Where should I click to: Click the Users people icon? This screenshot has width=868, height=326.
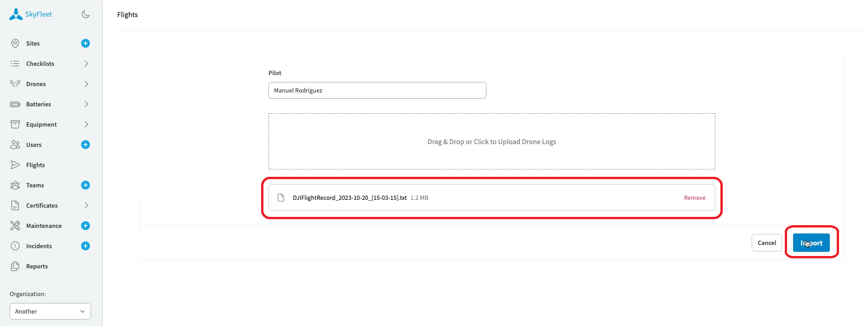point(15,145)
